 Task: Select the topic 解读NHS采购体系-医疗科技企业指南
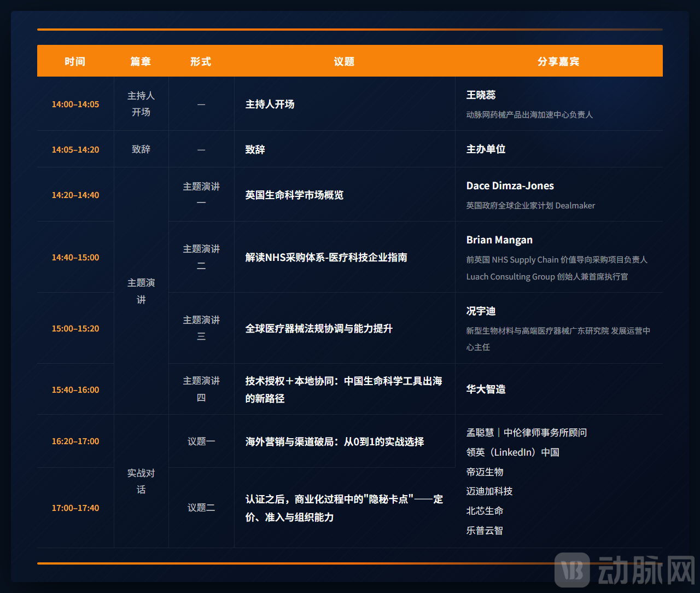326,257
